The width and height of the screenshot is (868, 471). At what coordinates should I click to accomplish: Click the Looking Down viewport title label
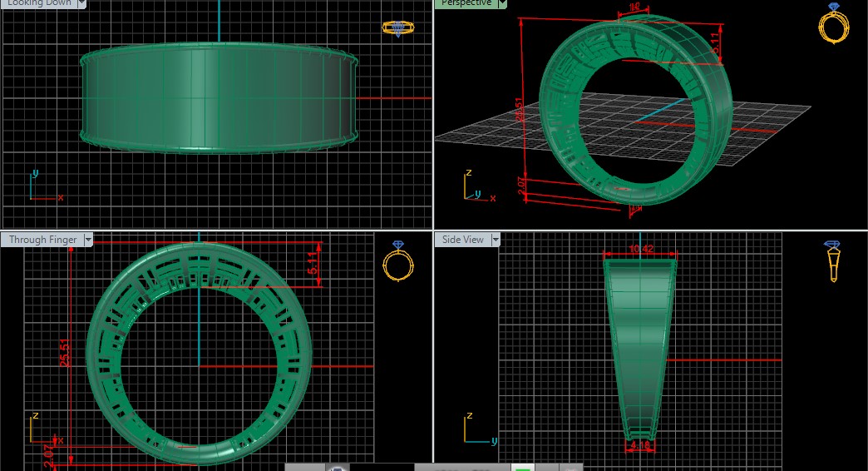(38, 3)
